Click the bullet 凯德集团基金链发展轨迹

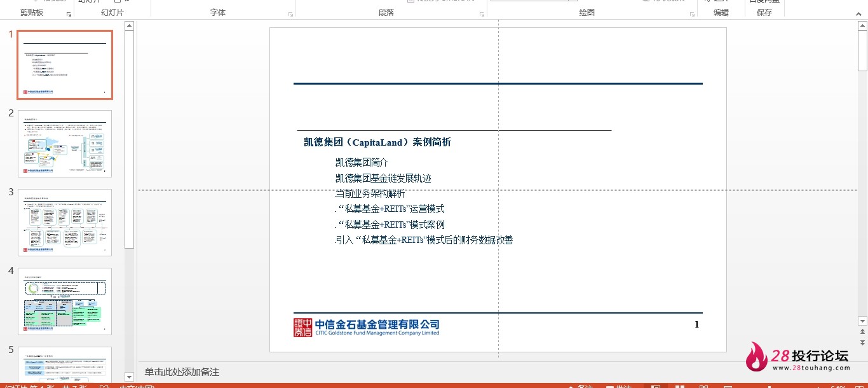point(383,178)
